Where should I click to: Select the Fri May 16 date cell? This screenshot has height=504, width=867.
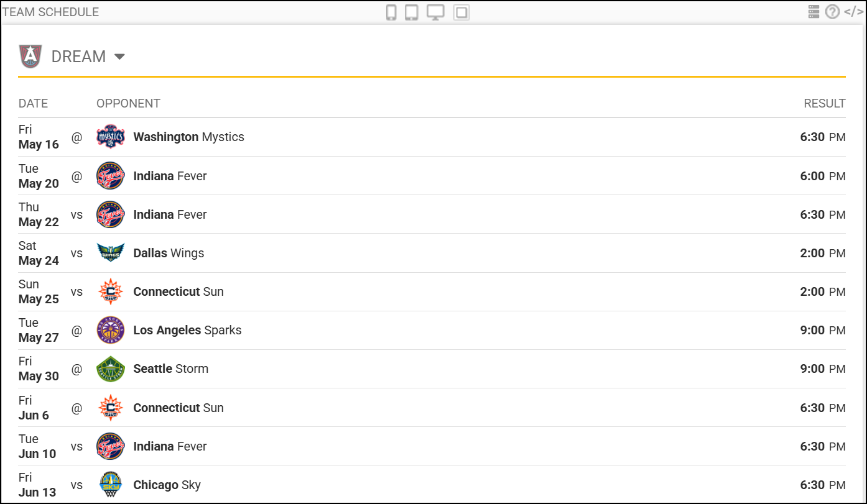coord(39,137)
